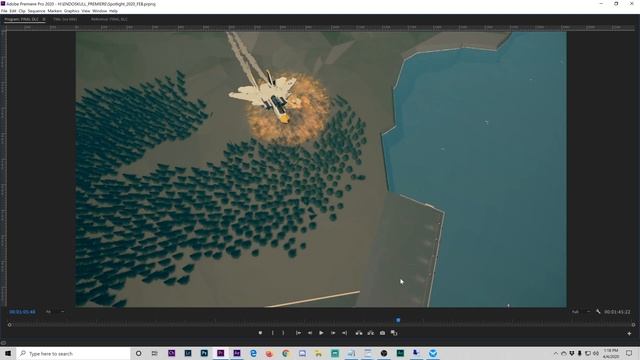Open the Help menu
The width and height of the screenshot is (640, 360).
[x=113, y=11]
